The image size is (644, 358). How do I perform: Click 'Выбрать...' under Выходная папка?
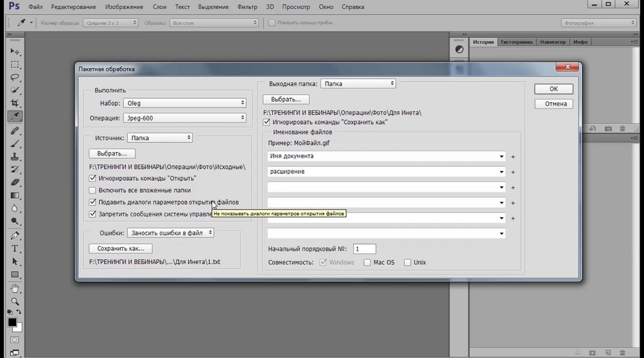point(286,99)
